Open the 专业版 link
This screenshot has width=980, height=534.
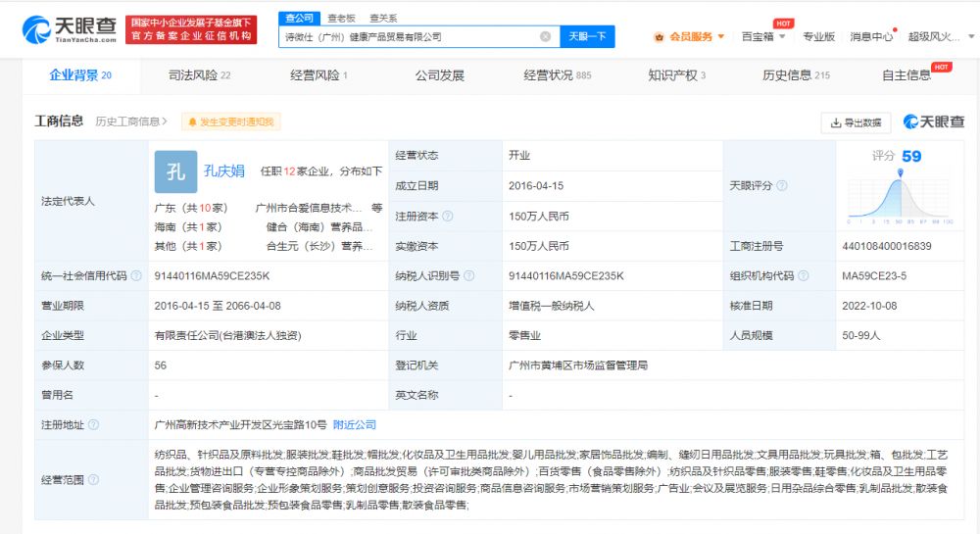click(818, 37)
